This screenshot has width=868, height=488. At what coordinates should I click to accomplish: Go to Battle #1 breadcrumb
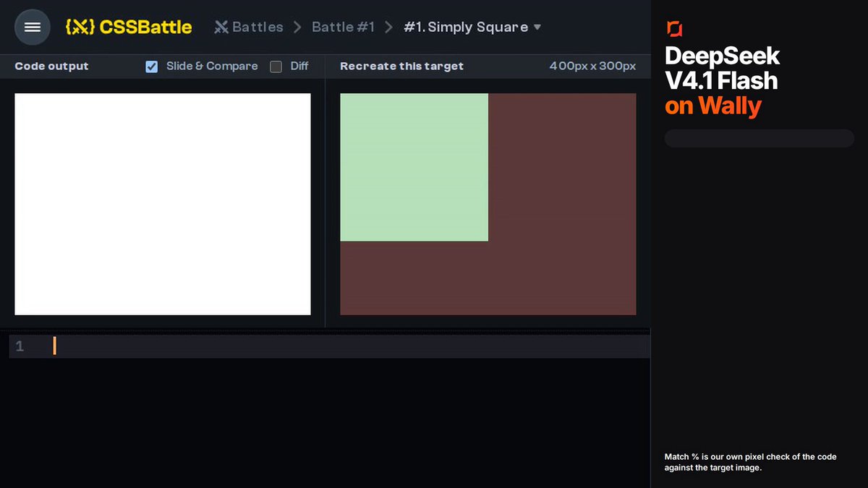coord(343,27)
